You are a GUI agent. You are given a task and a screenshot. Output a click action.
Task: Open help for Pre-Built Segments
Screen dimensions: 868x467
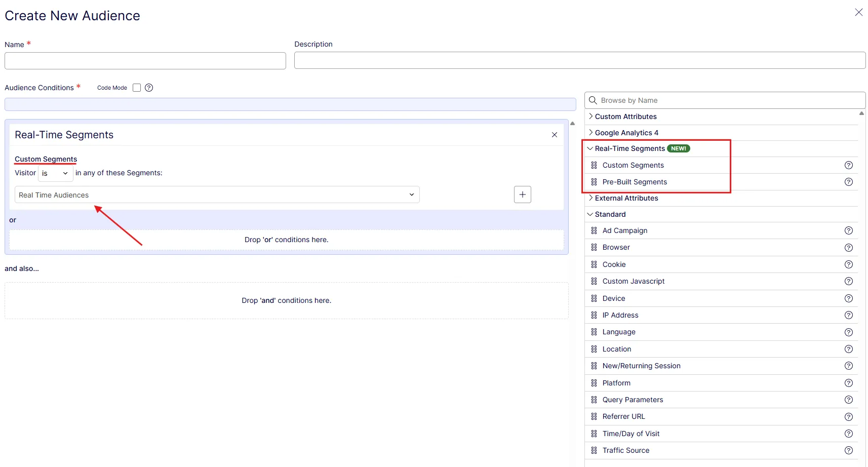pos(849,182)
